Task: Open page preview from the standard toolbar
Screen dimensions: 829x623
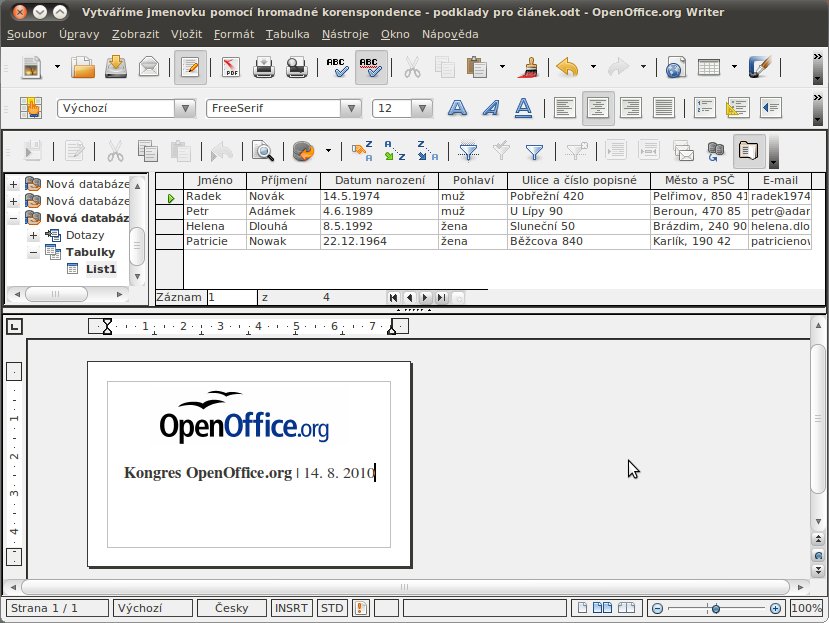Action: [297, 68]
